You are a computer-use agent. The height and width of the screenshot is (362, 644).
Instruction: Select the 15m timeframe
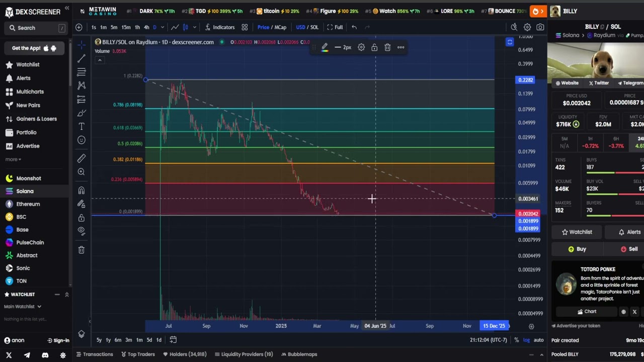point(126,27)
